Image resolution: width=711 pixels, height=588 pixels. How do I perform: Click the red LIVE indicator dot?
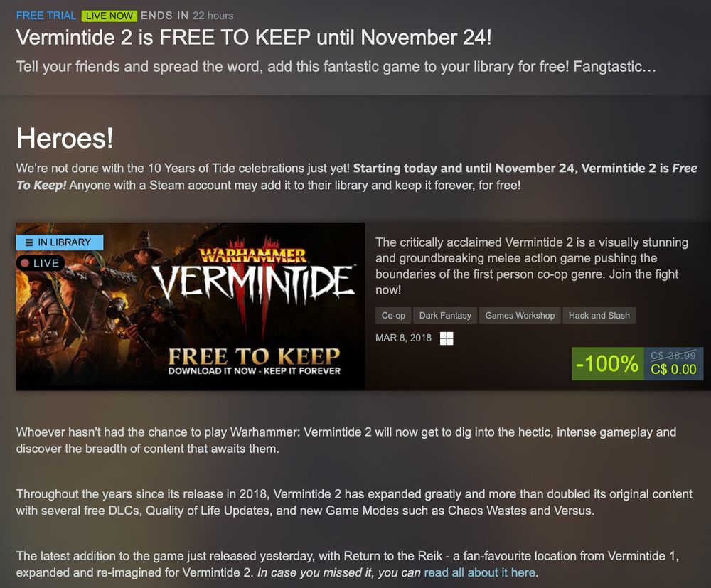click(x=25, y=263)
